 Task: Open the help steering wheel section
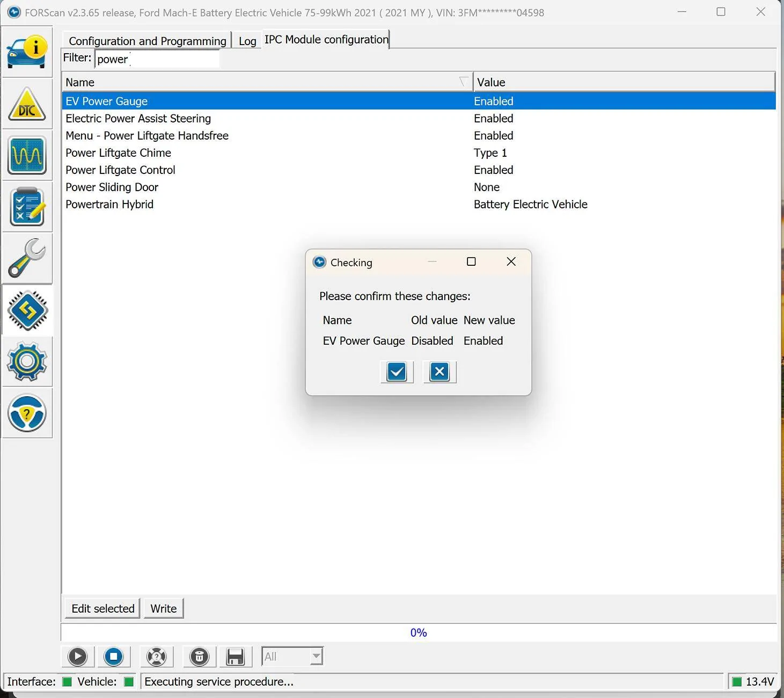[27, 413]
